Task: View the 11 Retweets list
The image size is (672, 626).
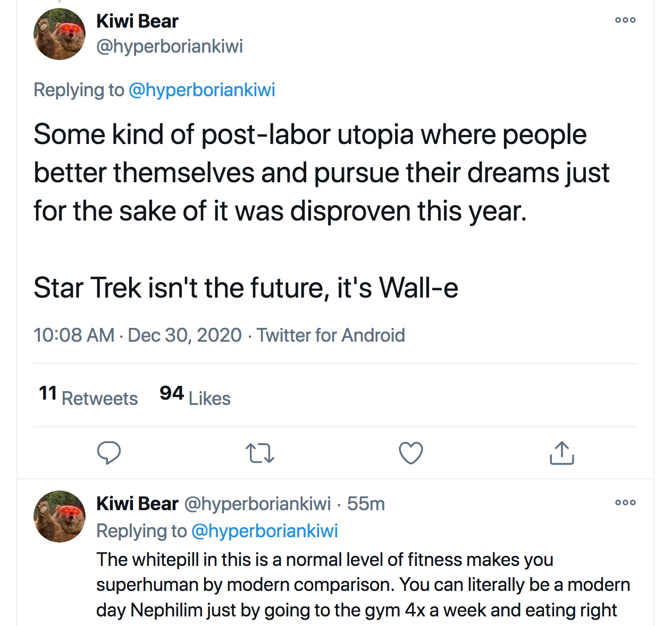Action: point(88,396)
